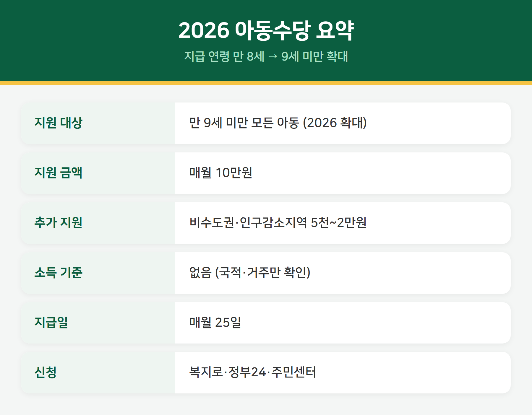Viewport: 532px width, 415px height.
Task: Click the yellow divider bar under header
Action: tap(266, 83)
